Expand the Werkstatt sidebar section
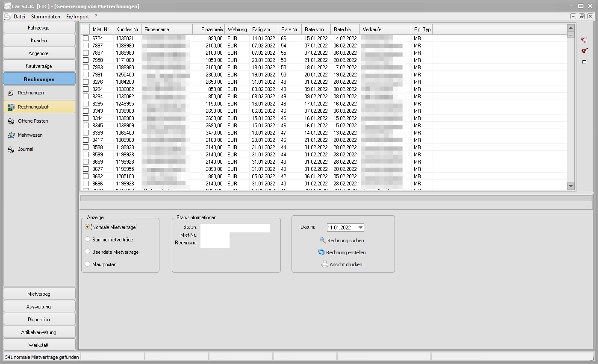Image resolution: width=598 pixels, height=364 pixels. (39, 345)
